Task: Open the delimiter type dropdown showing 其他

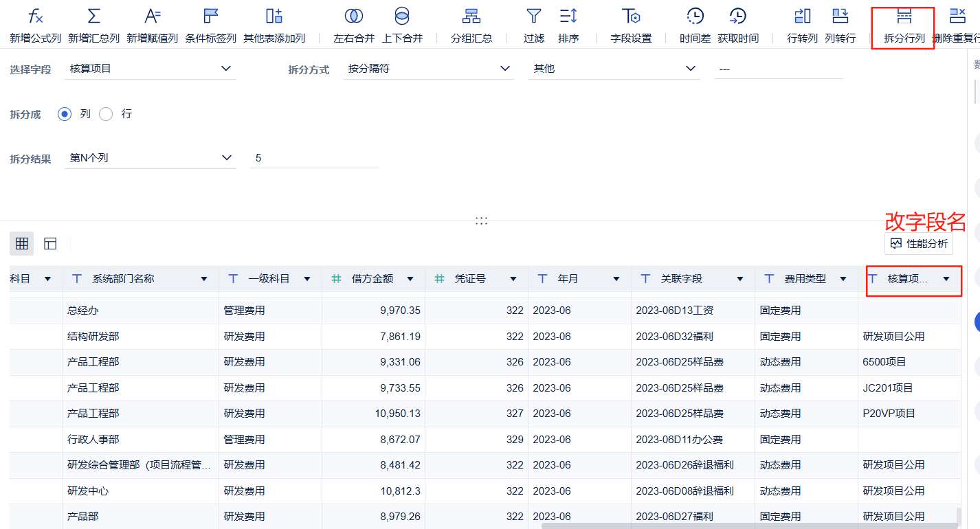Action: click(614, 69)
